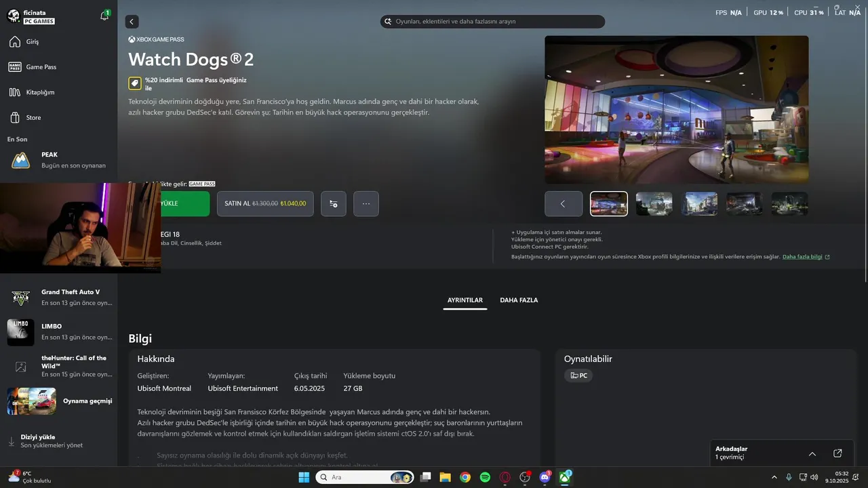This screenshot has height=488, width=868.
Task: Open Grand Theft Auto V entry
Action: (x=58, y=298)
